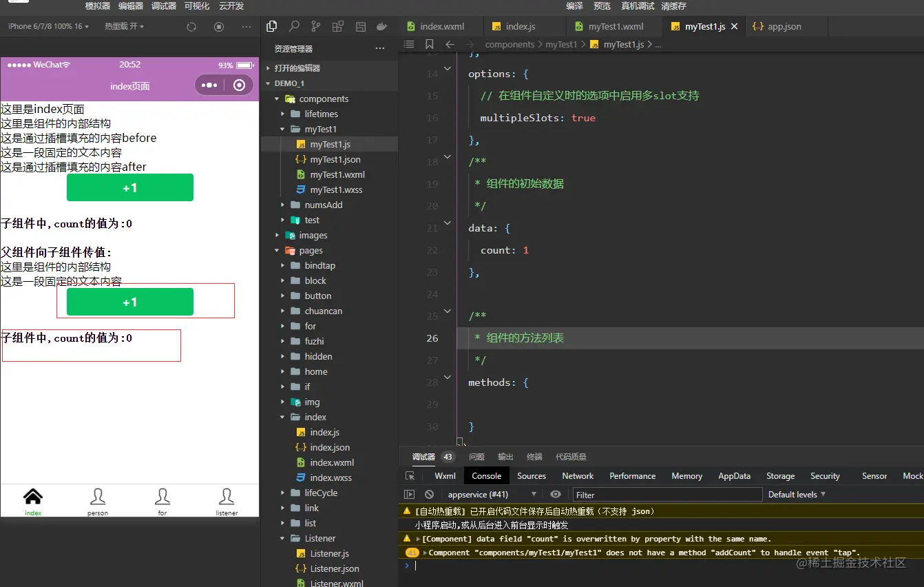Image resolution: width=924 pixels, height=587 pixels.
Task: Click the components breadcrumb in editor path
Action: click(x=510, y=44)
